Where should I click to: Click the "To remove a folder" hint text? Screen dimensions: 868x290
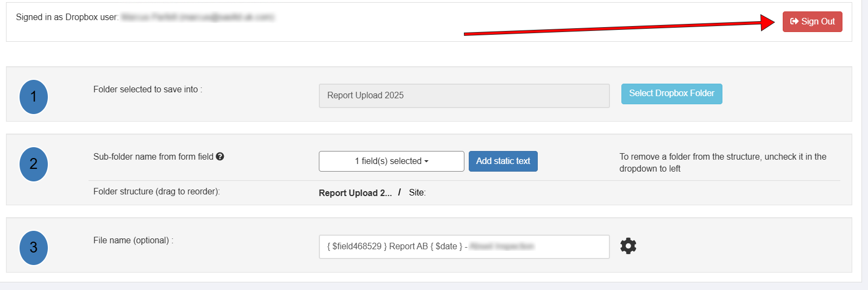(722, 162)
